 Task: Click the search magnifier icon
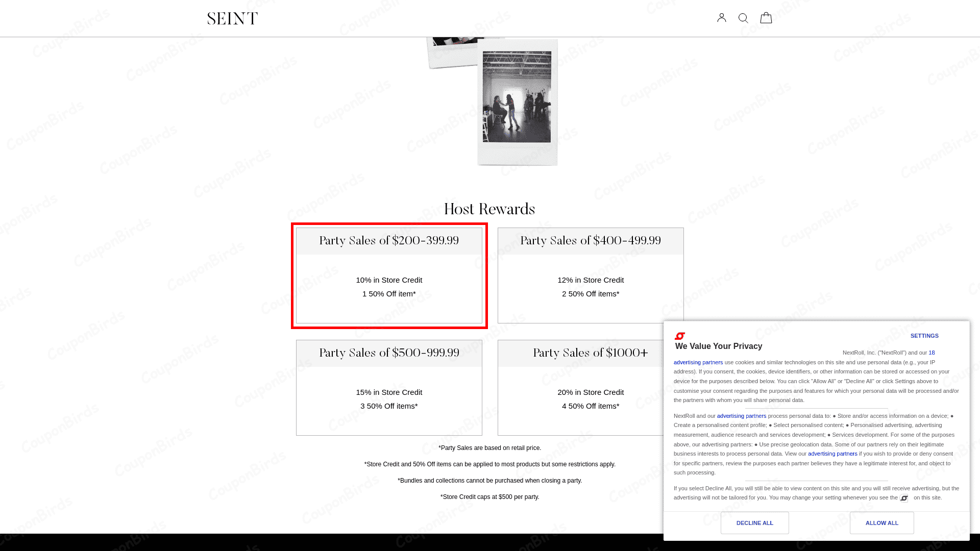coord(743,18)
